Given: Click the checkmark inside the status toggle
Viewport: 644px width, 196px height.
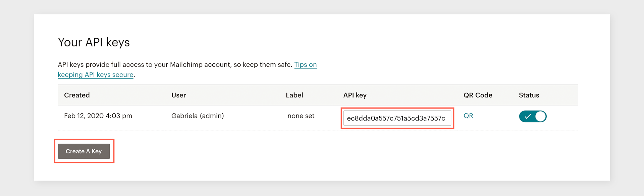Looking at the screenshot, I should (x=528, y=116).
